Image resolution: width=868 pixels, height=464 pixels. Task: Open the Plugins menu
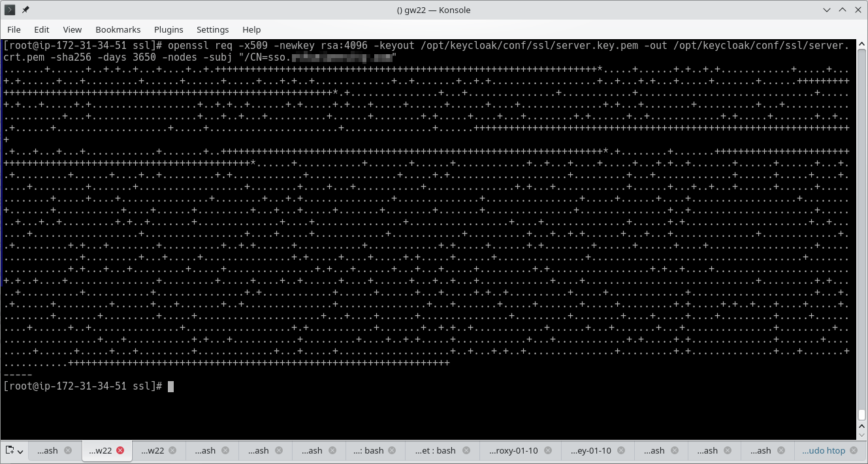click(169, 29)
